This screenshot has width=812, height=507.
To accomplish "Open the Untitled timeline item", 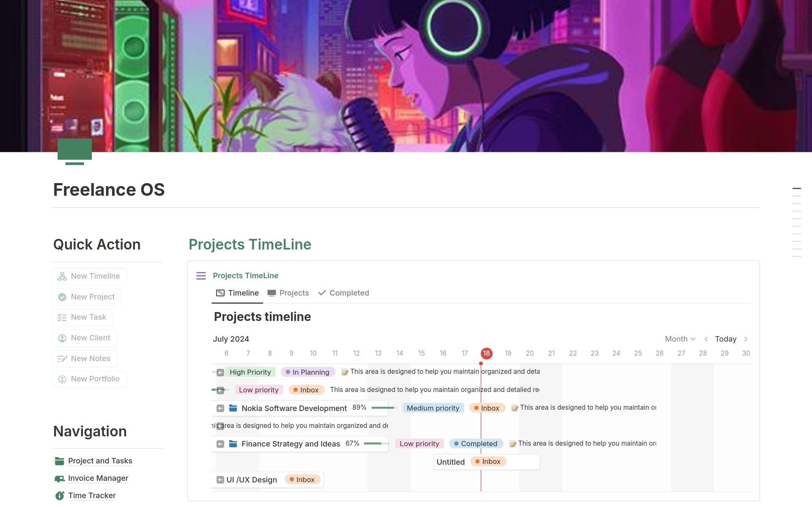I will (450, 462).
